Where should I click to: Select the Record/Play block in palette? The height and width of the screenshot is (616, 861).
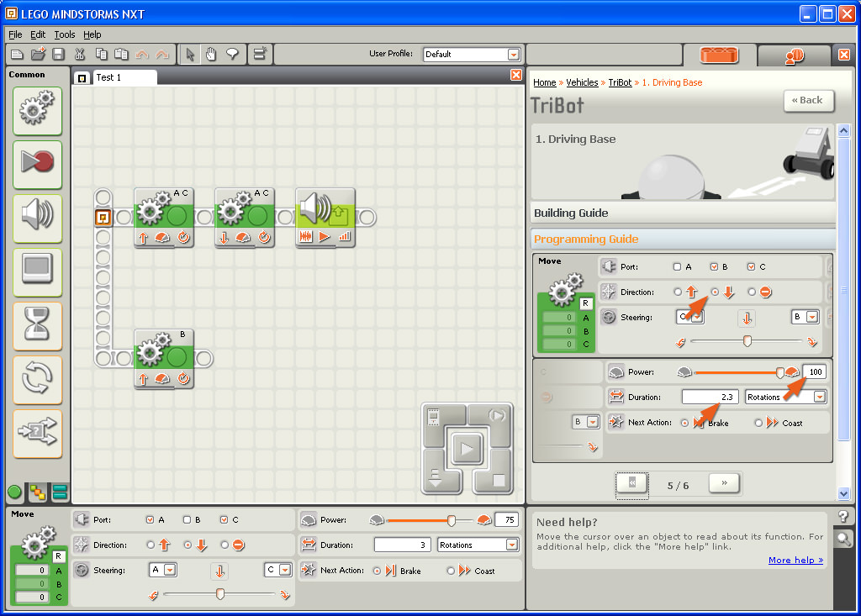[x=37, y=164]
